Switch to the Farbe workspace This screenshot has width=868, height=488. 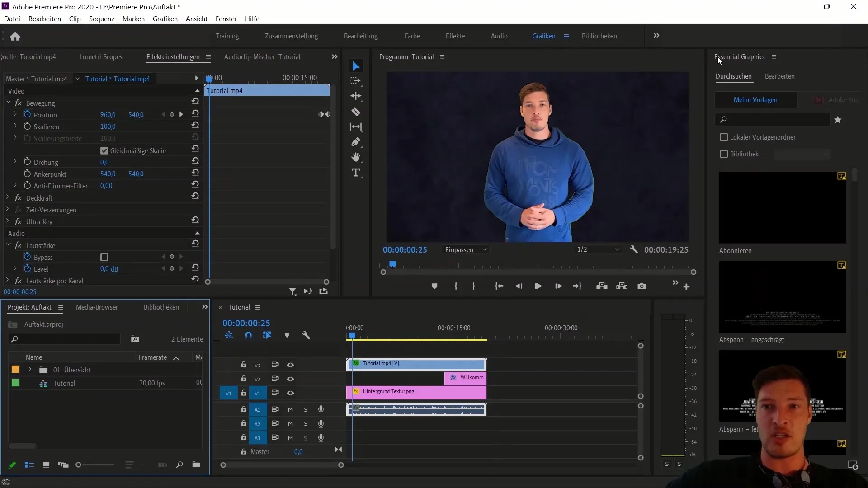click(412, 36)
